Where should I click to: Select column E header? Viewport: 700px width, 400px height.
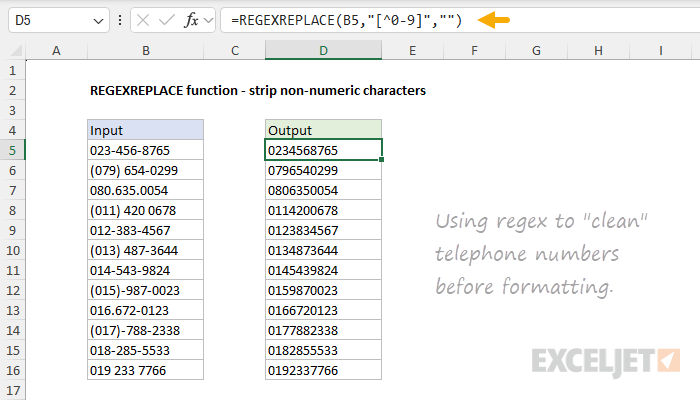pyautogui.click(x=412, y=50)
